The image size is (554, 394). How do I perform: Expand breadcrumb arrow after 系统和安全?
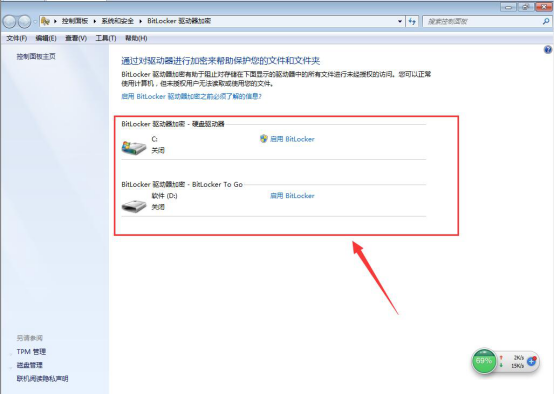click(x=140, y=21)
